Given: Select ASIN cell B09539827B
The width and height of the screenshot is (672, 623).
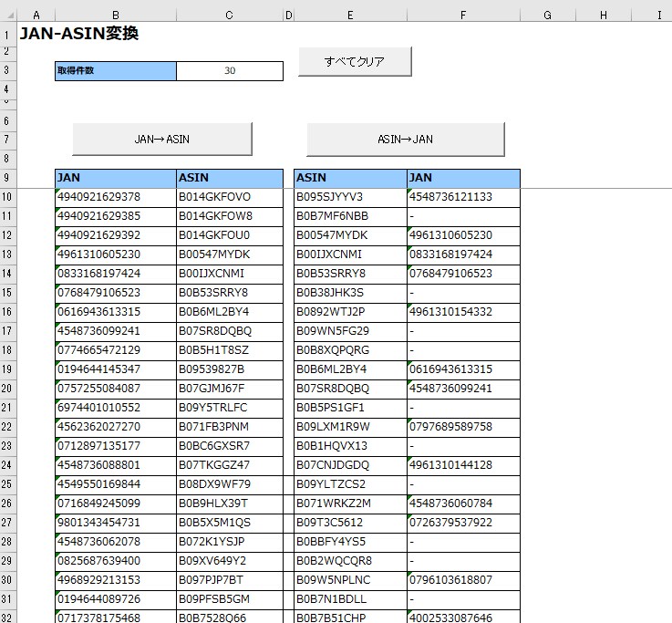Looking at the screenshot, I should pos(230,369).
